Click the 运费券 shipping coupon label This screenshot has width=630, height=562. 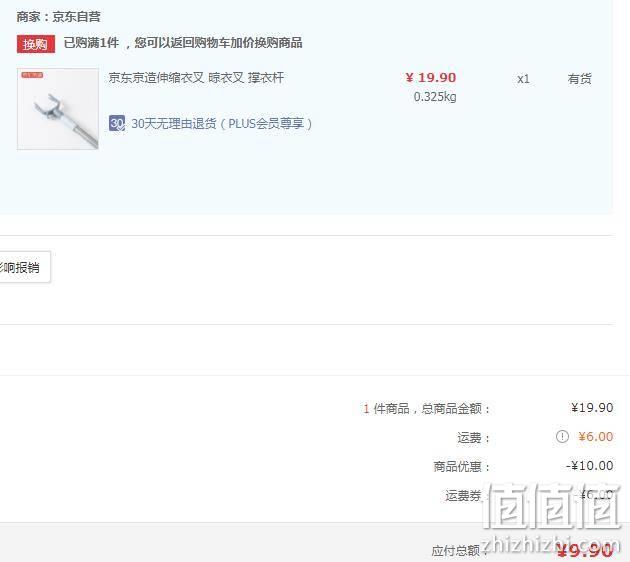[463, 496]
